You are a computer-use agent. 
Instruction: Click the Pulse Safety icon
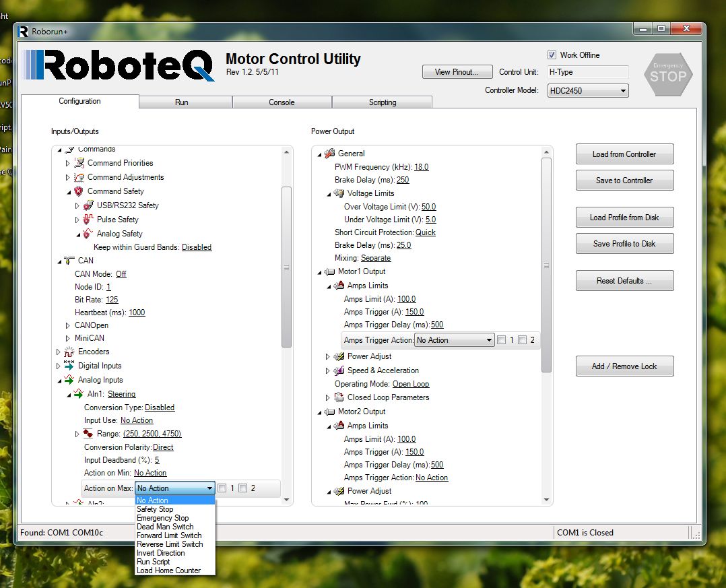88,220
